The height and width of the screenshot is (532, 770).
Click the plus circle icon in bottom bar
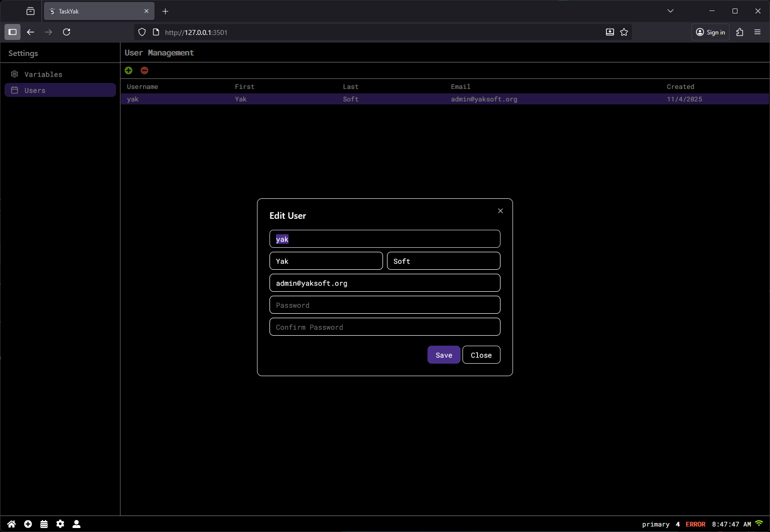click(28, 524)
